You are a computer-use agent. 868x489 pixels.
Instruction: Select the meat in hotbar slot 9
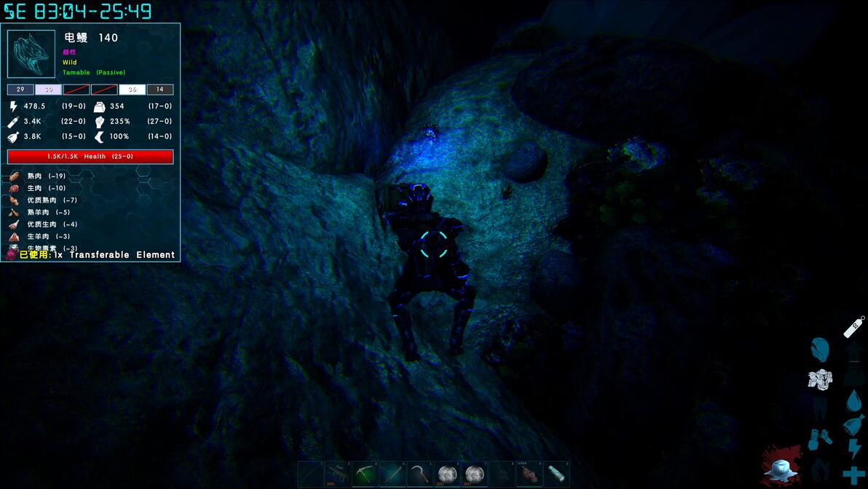(529, 474)
